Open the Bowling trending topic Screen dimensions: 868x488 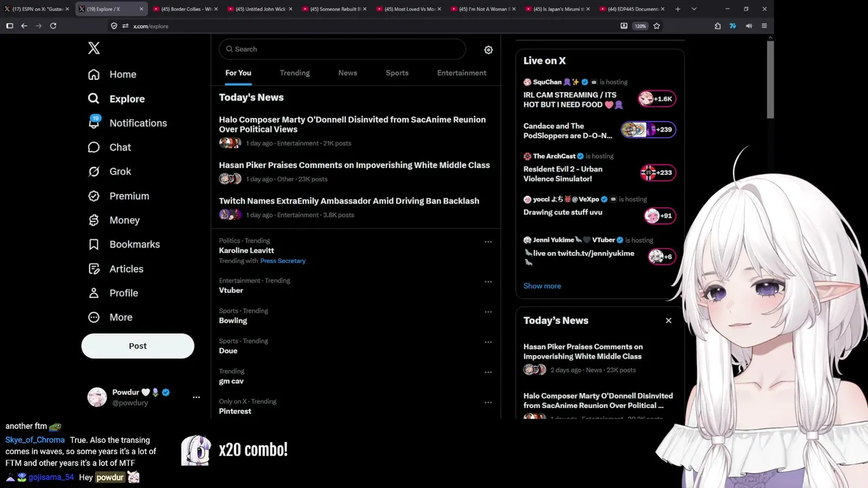233,321
